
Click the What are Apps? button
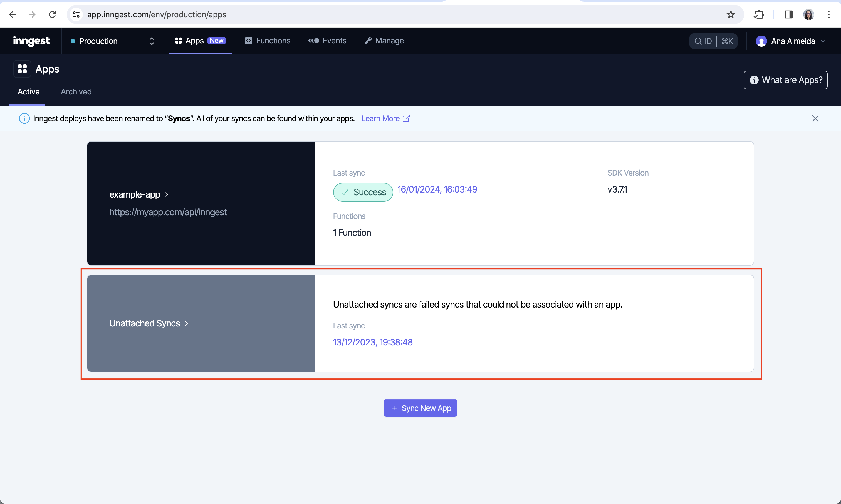coord(785,80)
